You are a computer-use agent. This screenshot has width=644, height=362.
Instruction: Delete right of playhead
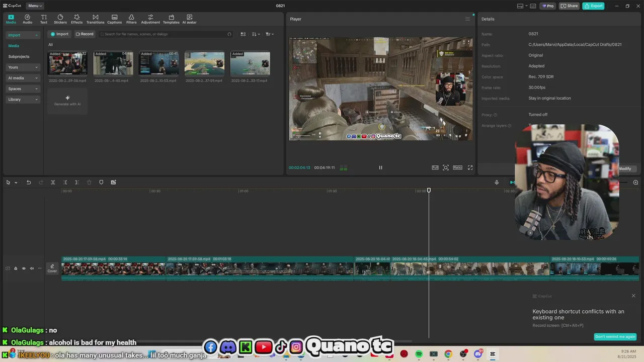point(77,183)
